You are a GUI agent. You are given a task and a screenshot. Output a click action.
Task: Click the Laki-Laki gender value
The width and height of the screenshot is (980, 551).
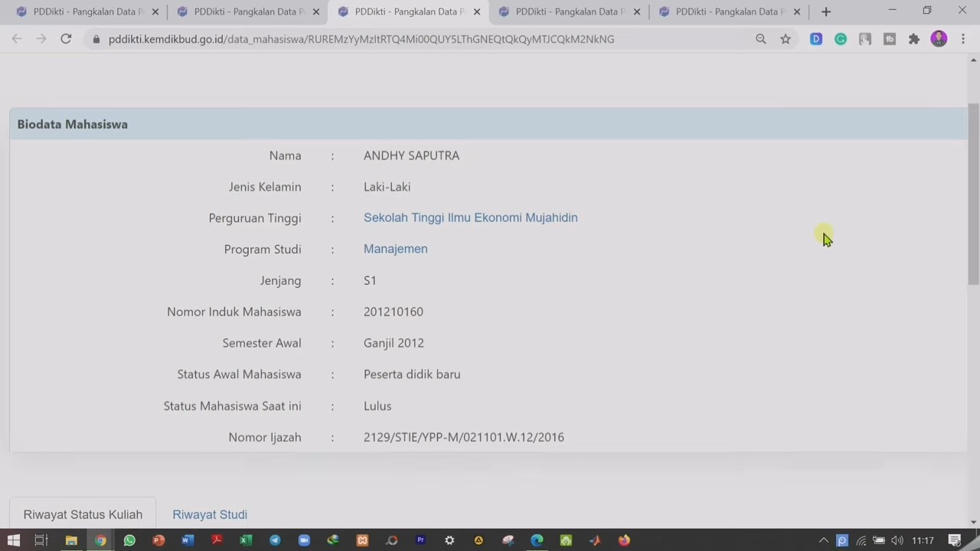tap(387, 187)
